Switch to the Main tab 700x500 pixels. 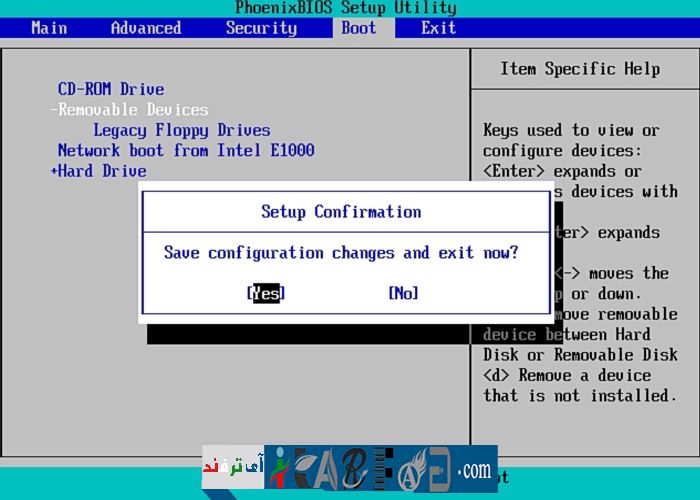click(x=49, y=28)
